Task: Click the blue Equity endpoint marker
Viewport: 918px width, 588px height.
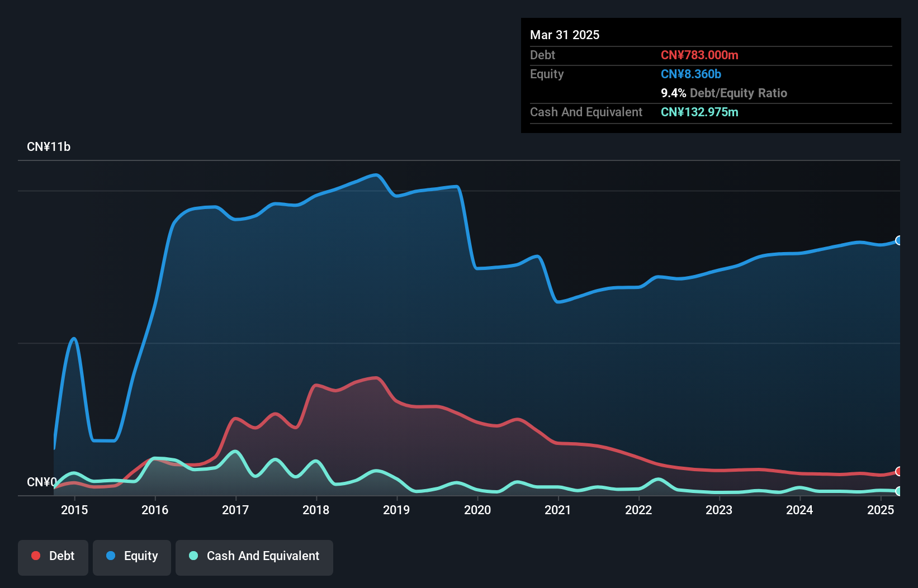Action: (x=899, y=240)
